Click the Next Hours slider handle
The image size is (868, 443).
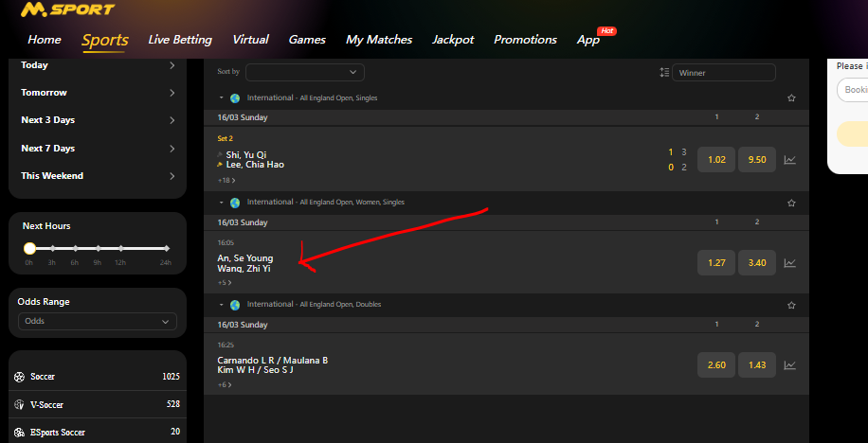click(30, 248)
